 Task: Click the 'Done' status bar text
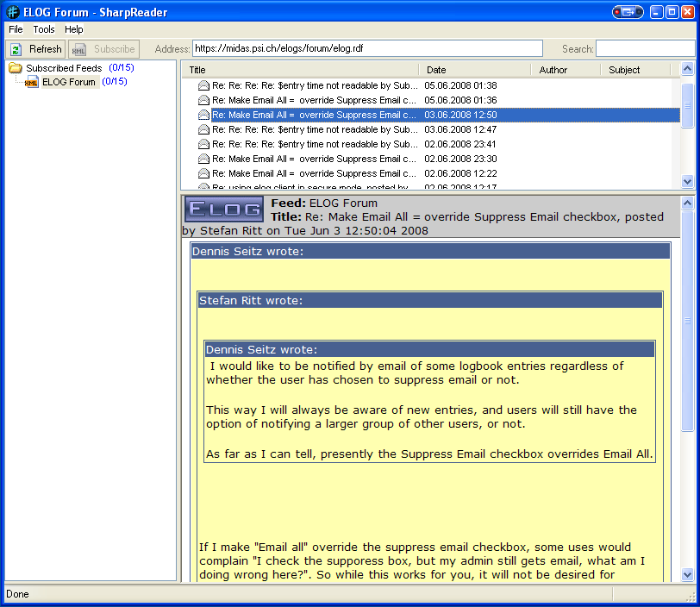coord(17,594)
